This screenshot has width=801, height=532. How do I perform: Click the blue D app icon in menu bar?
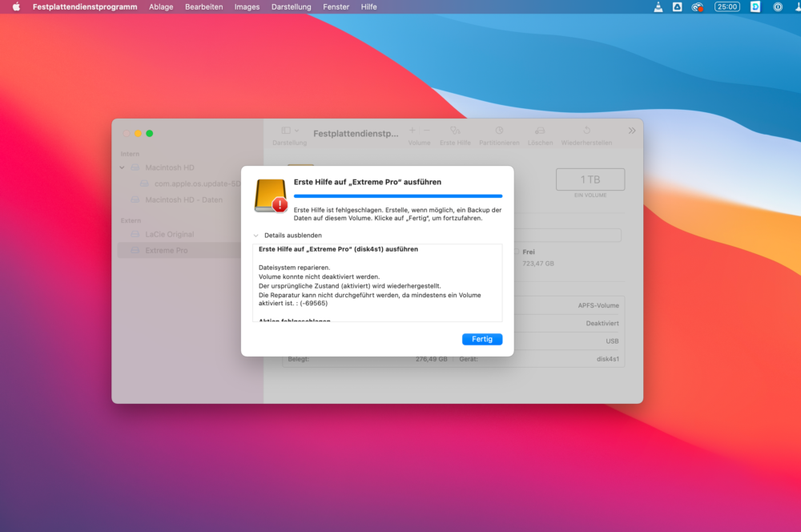755,6
